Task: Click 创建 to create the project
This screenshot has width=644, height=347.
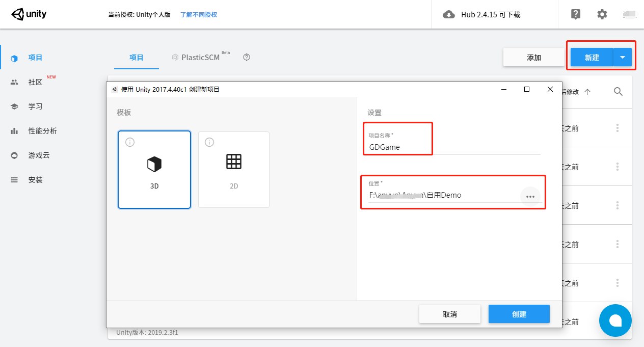Action: coord(519,314)
